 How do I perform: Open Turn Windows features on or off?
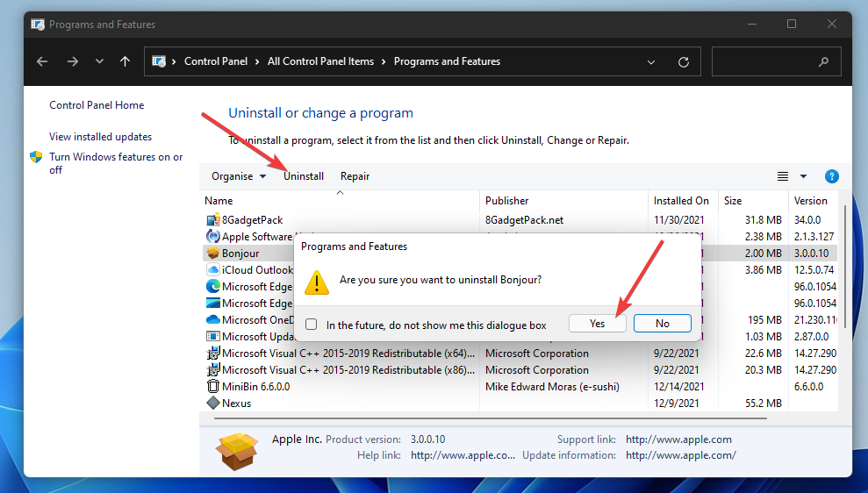(x=116, y=163)
